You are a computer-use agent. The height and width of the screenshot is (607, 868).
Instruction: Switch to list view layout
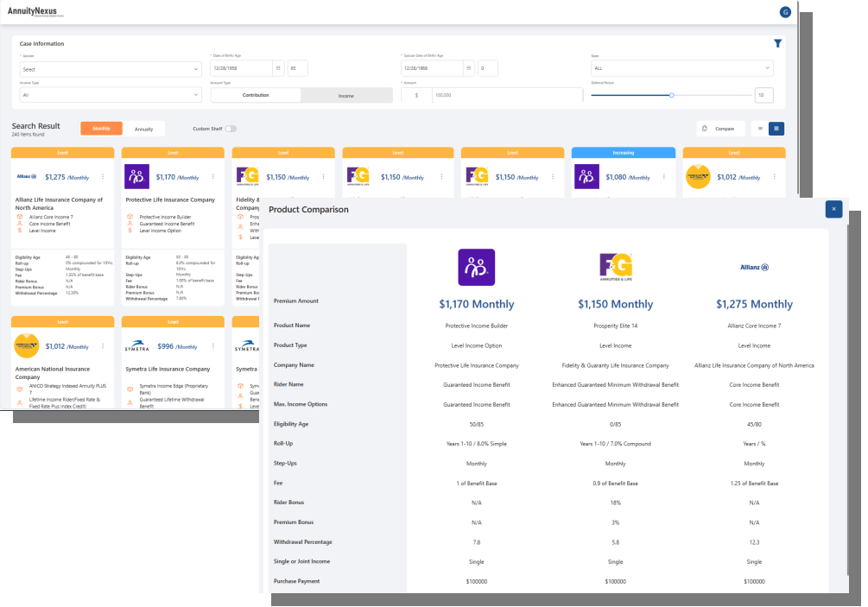tap(760, 129)
